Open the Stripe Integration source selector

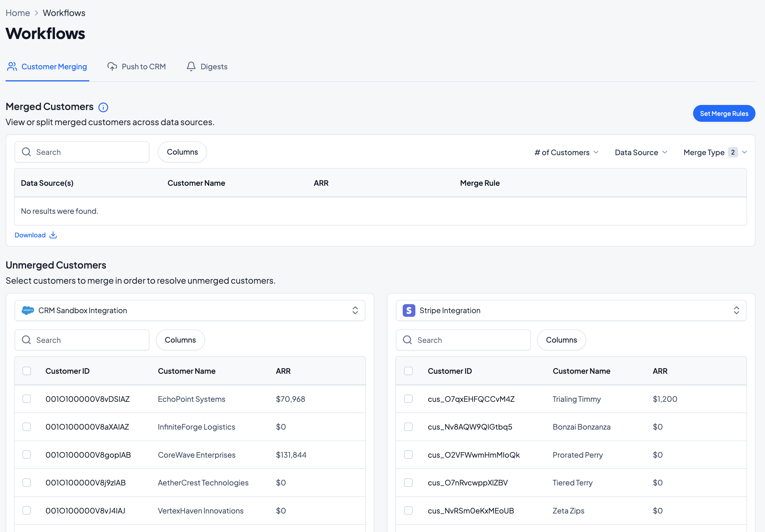[571, 310]
